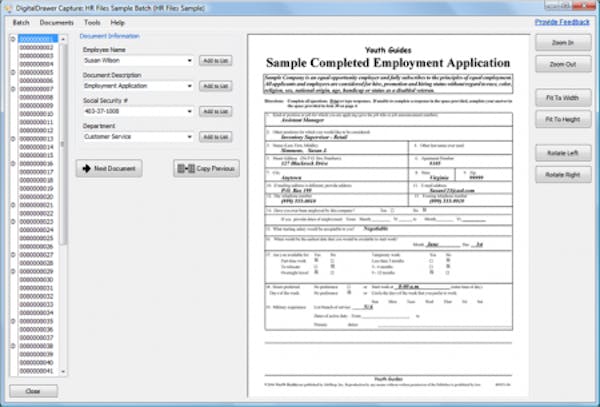600x407 pixels.
Task: Open the Document Description dropdown
Action: [189, 86]
